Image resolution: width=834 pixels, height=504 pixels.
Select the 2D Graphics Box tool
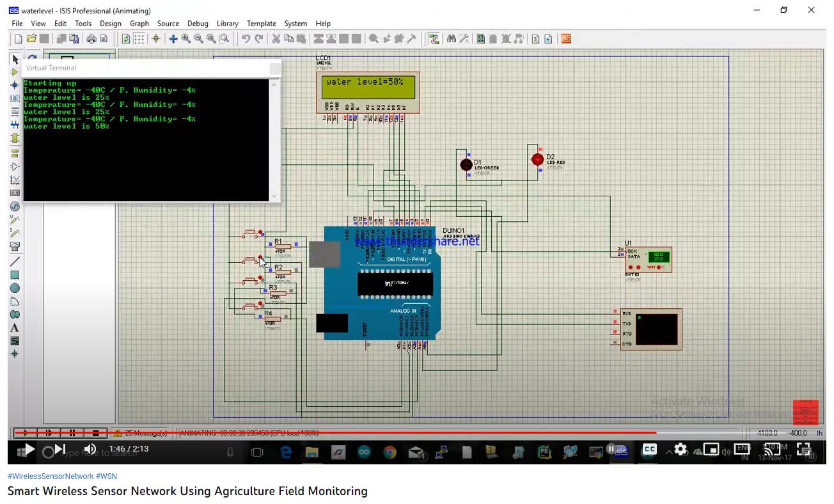point(15,275)
